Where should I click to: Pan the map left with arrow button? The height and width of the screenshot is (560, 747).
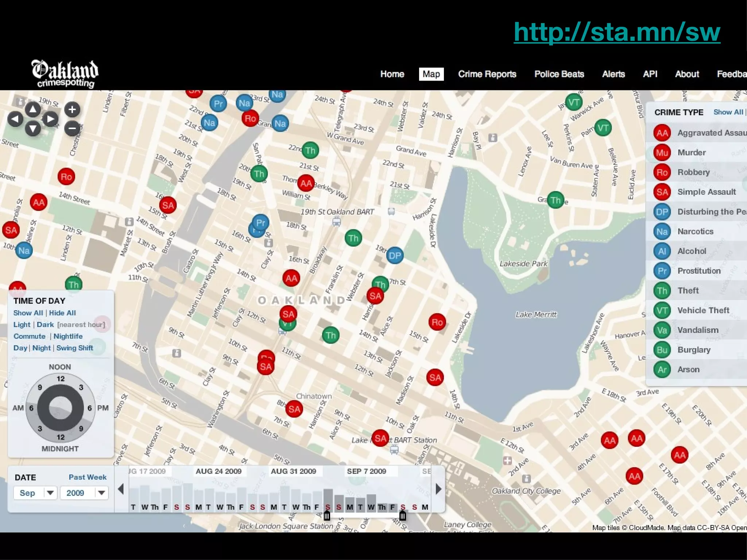coord(15,118)
